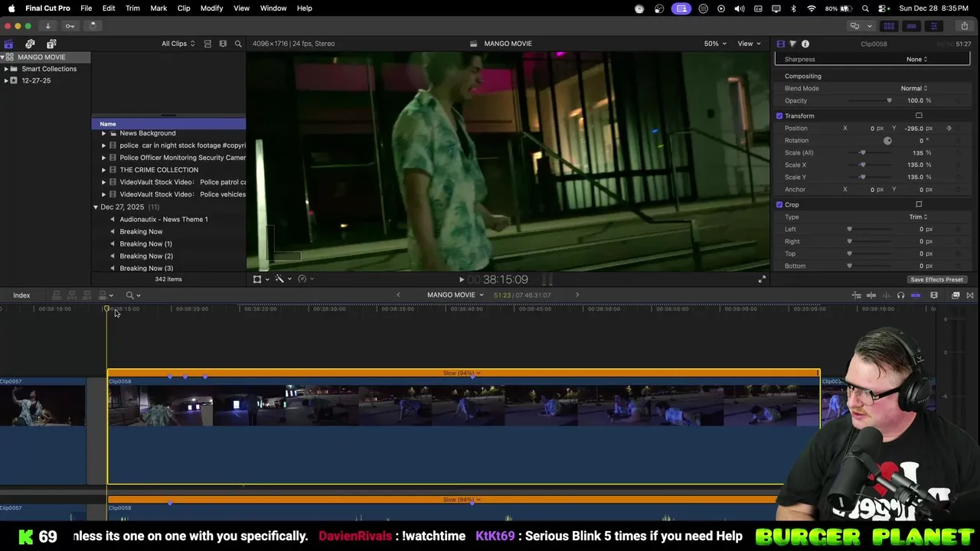Open the All Clips filter dropdown
Screen dimensions: 980x551
click(x=178, y=44)
